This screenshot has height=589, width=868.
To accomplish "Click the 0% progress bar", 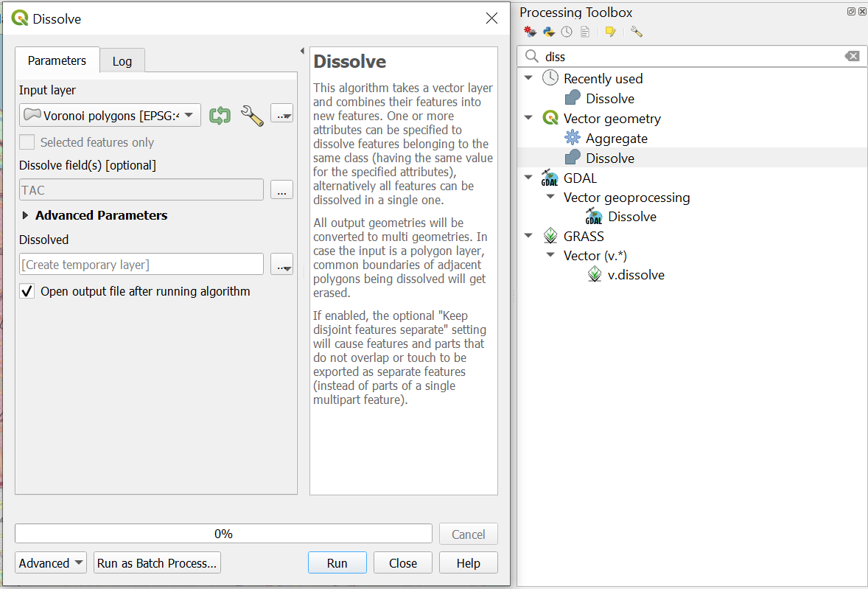I will 223,533.
